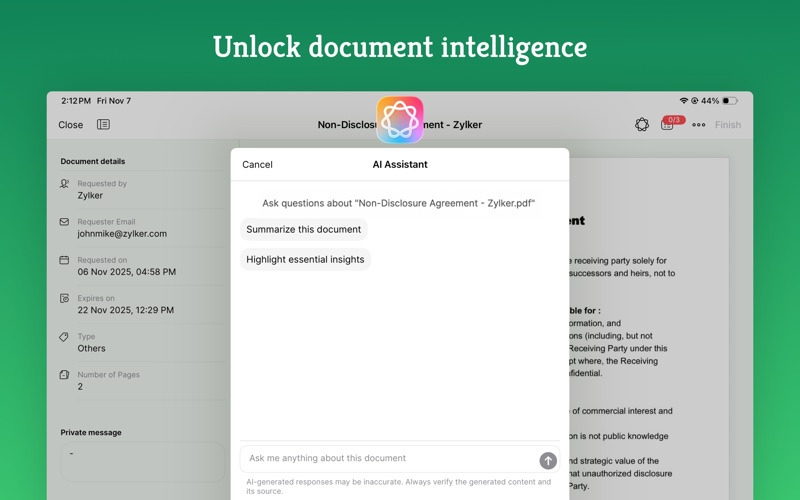Open the fields counter icon showing 0/3

coord(669,124)
